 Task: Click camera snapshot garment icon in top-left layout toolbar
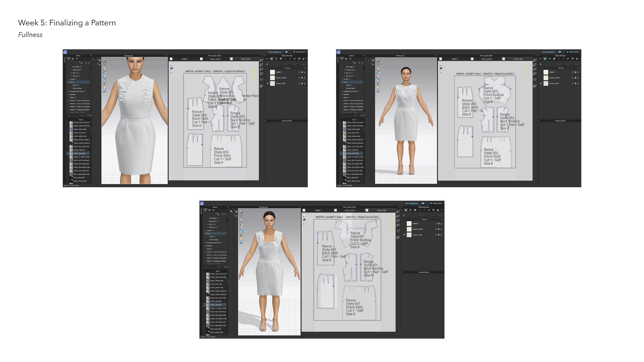click(261, 86)
